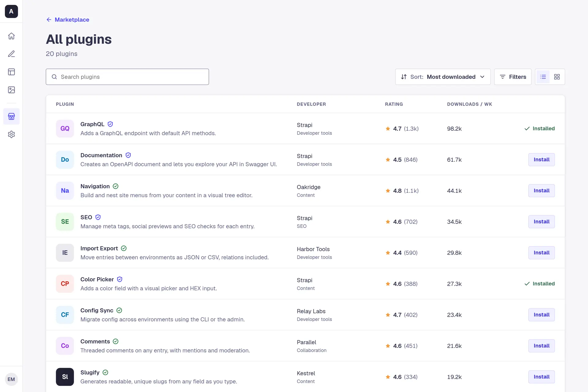This screenshot has height=392, width=588.
Task: Click the DOWNLOADS / WK column header
Action: (469, 104)
